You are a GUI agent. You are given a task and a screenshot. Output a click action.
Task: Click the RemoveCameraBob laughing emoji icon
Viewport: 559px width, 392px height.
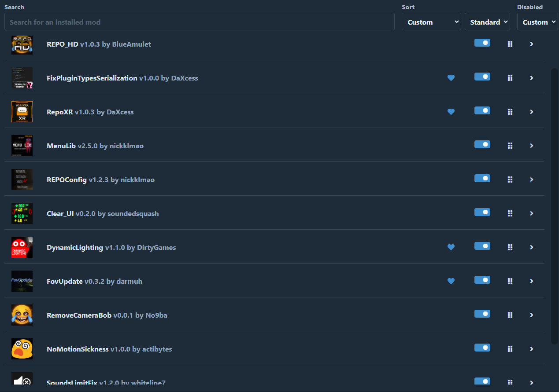click(x=22, y=315)
